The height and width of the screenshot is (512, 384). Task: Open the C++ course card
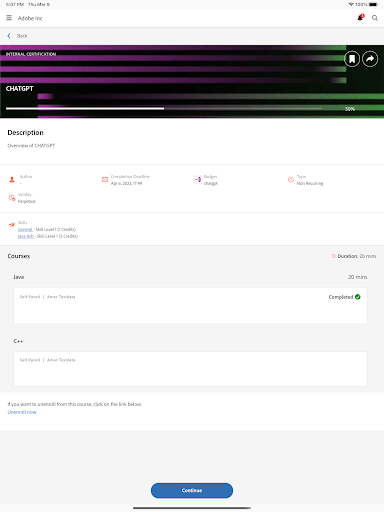tap(190, 369)
